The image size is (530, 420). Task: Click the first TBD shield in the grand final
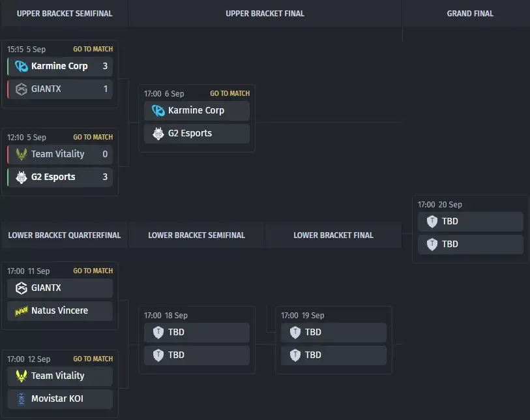pyautogui.click(x=432, y=222)
